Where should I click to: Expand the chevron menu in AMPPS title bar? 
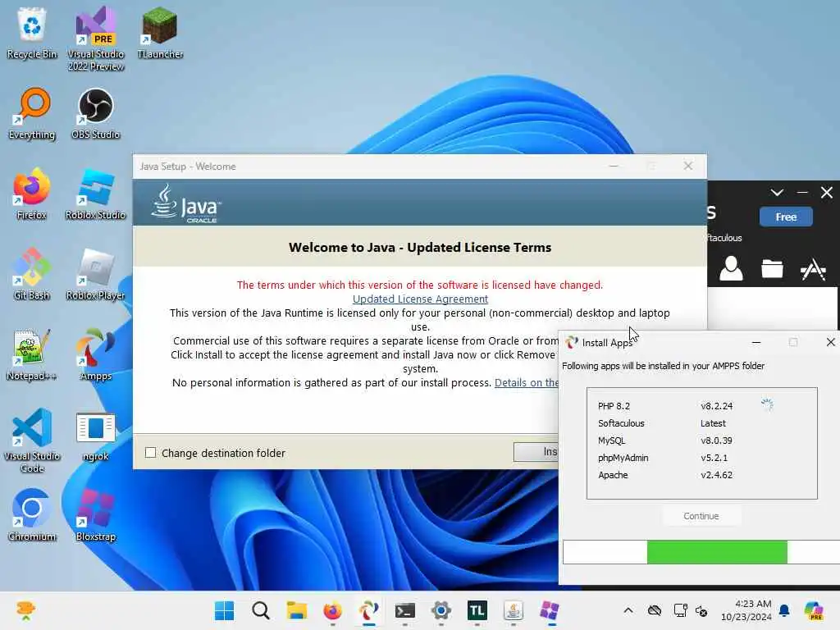(x=777, y=192)
